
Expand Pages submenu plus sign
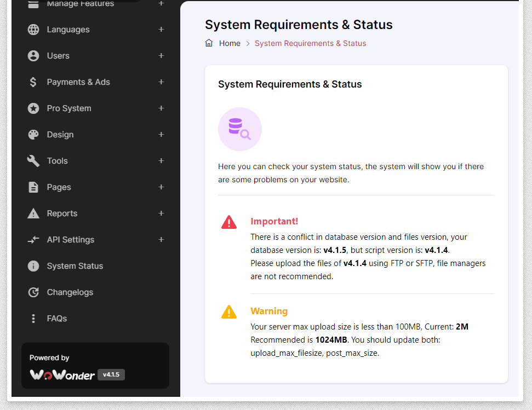[x=161, y=187]
